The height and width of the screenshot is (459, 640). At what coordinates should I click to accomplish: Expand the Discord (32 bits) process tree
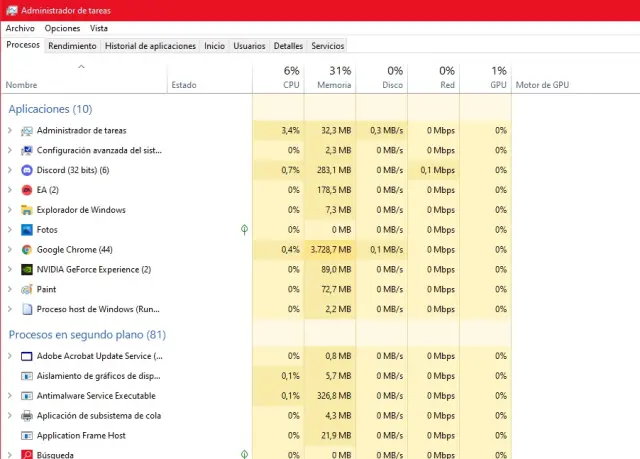click(10, 170)
